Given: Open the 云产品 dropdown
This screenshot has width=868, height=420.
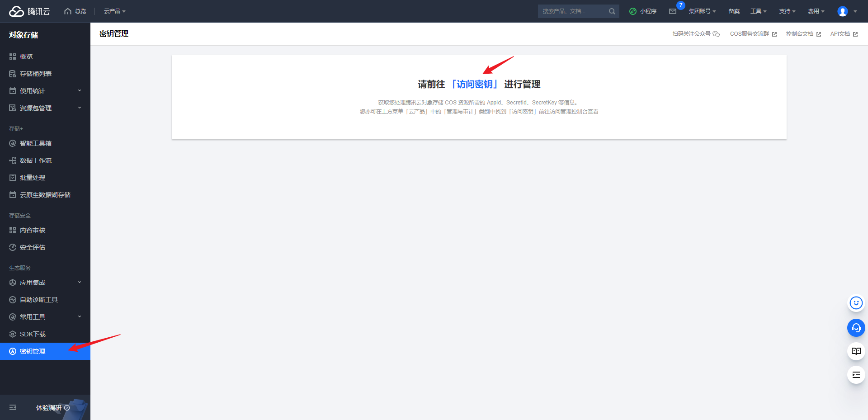Looking at the screenshot, I should (115, 11).
